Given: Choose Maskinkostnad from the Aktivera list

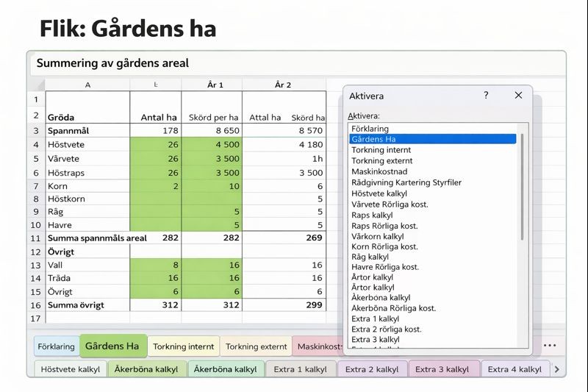Looking at the screenshot, I should click(x=379, y=171).
